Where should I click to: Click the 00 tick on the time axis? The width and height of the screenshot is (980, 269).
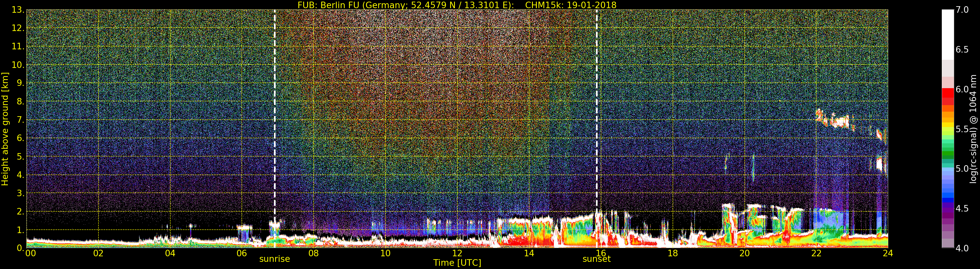[30, 253]
